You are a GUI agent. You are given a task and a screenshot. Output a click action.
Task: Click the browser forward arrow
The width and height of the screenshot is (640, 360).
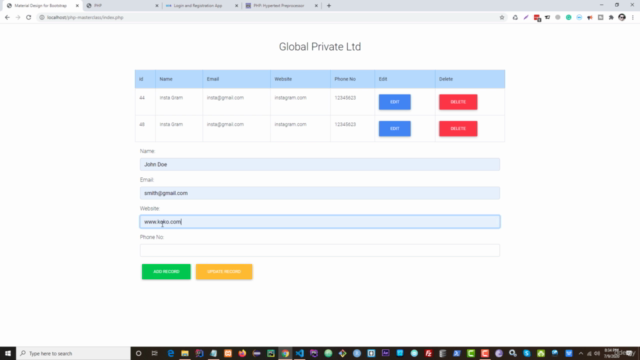coord(18,18)
